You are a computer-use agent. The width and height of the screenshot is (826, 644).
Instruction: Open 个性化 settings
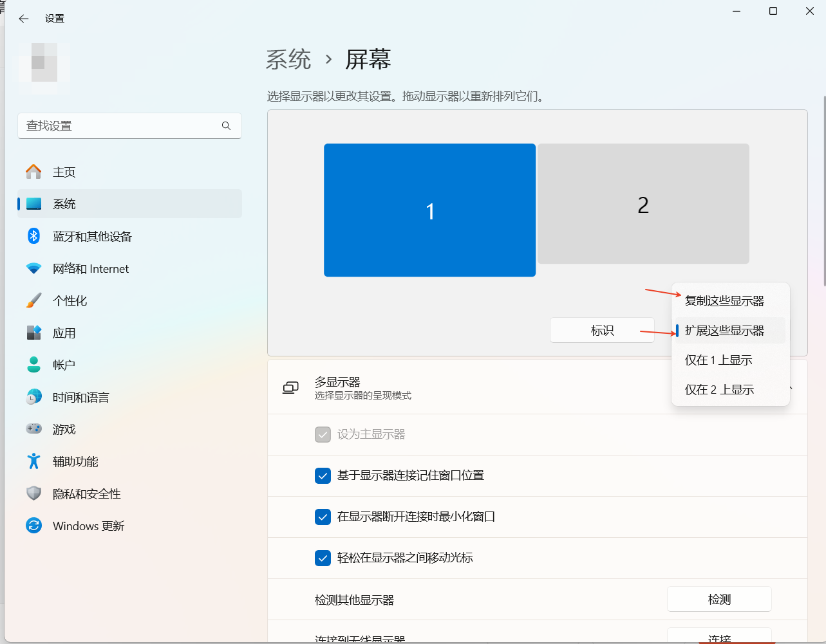pos(129,300)
